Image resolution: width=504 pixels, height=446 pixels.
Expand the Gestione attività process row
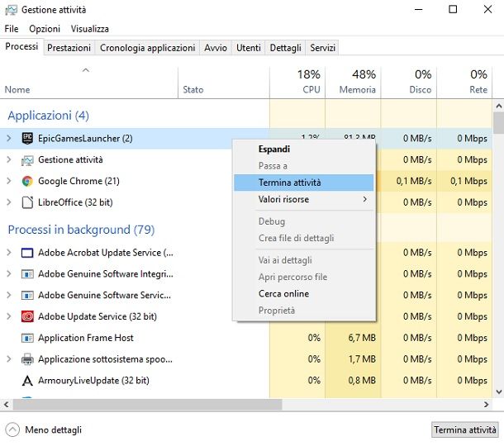9,159
